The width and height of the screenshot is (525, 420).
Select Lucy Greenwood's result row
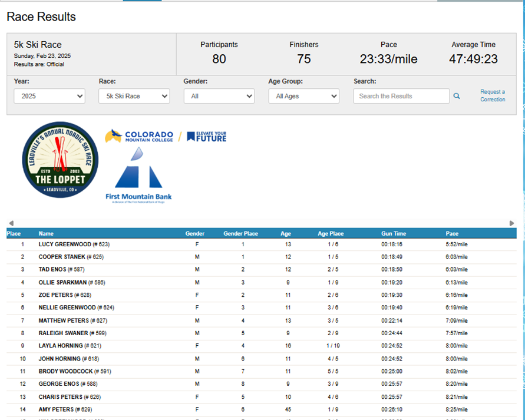74,244
